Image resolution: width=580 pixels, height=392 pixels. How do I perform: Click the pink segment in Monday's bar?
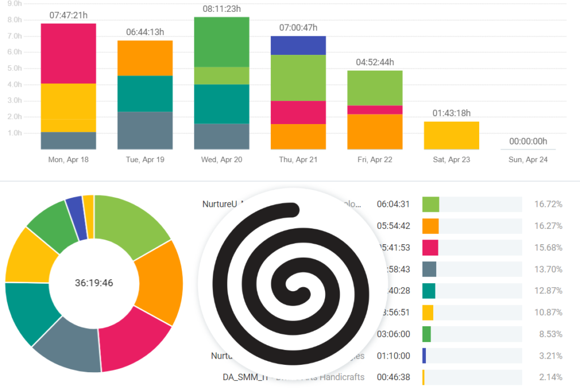pyautogui.click(x=68, y=53)
